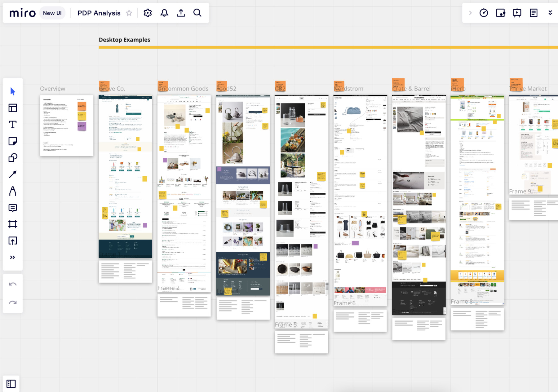Open the Upload tool

click(x=13, y=241)
